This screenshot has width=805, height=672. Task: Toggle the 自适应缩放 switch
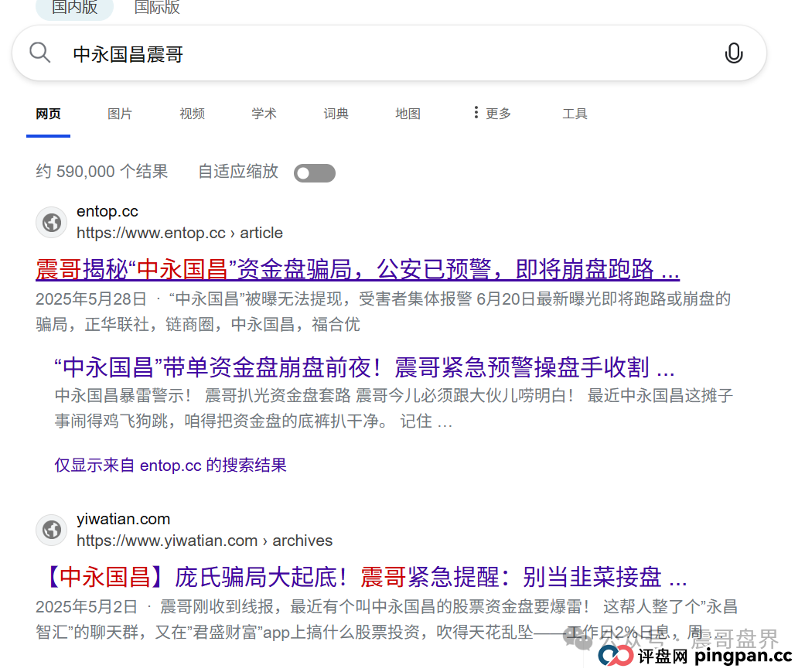click(x=315, y=172)
